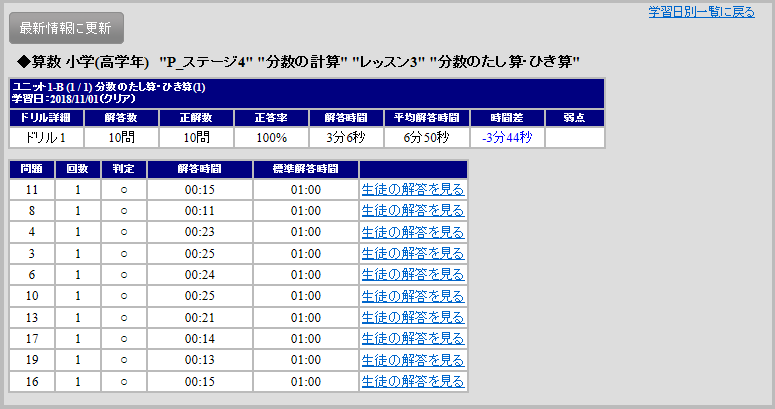Click the 時間差 column header
The width and height of the screenshot is (775, 409).
[x=507, y=118]
